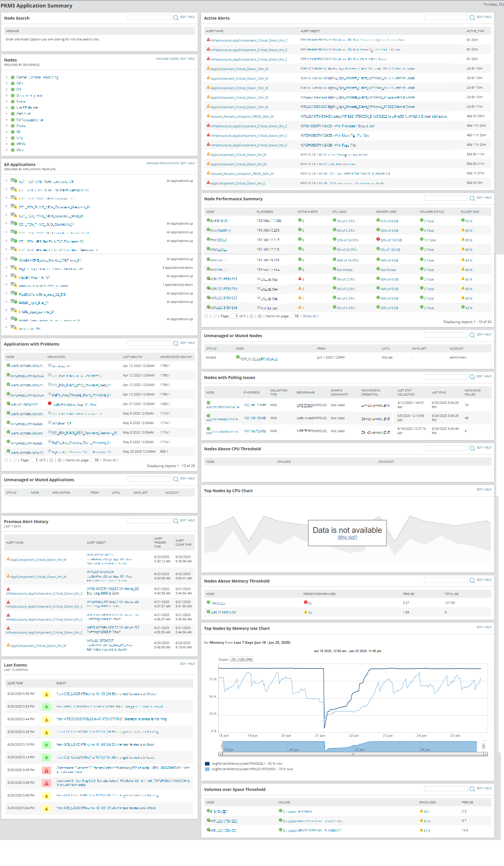Click the previous page icon in Applications with Problems
504x866 pixels.
tap(14, 460)
